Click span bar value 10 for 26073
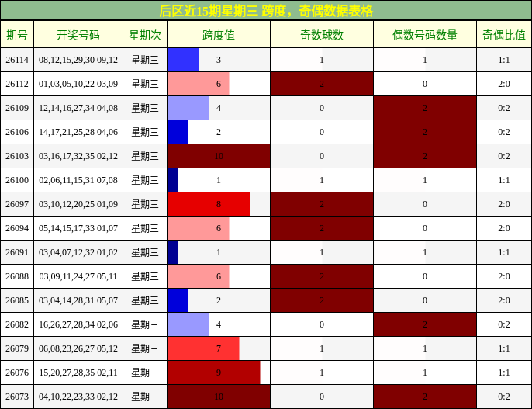 click(219, 397)
